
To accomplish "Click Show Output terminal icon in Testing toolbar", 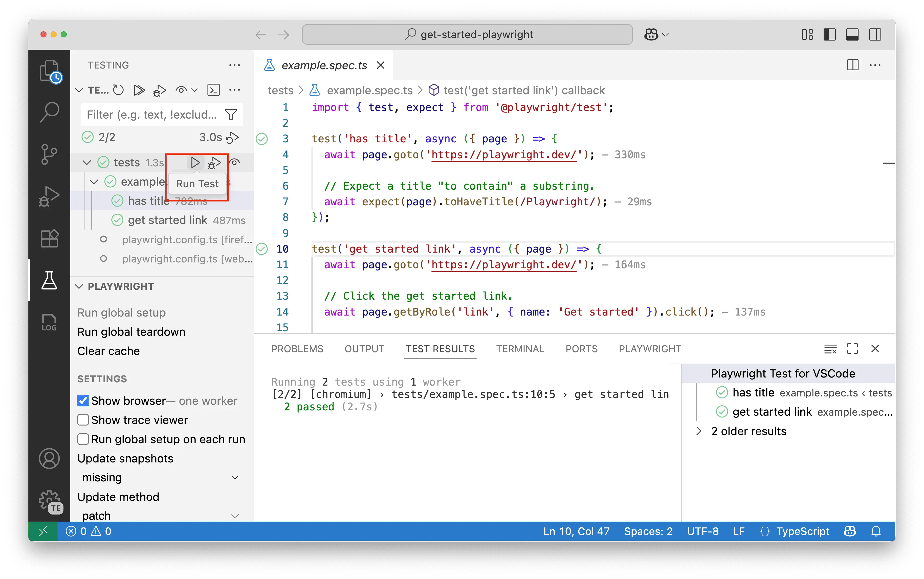I will [213, 90].
